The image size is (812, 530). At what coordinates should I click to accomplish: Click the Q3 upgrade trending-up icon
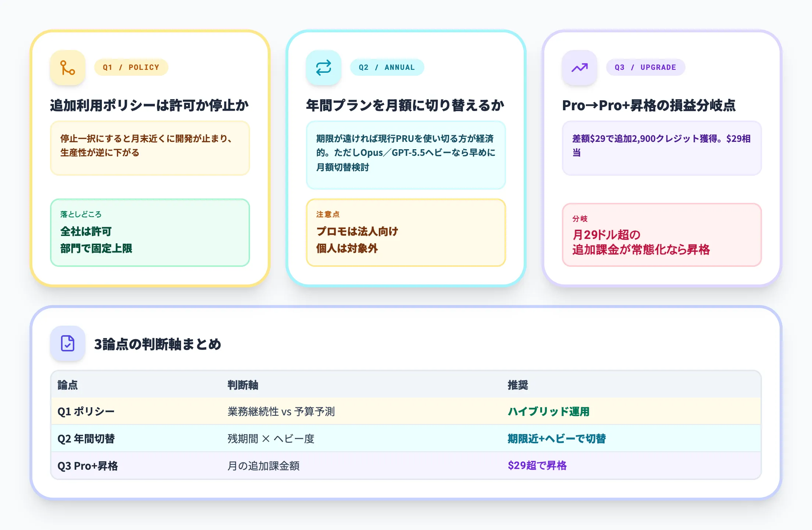point(580,68)
